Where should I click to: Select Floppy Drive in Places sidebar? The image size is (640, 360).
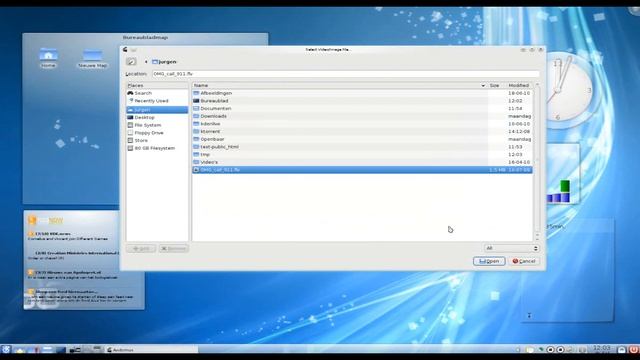(x=157, y=133)
